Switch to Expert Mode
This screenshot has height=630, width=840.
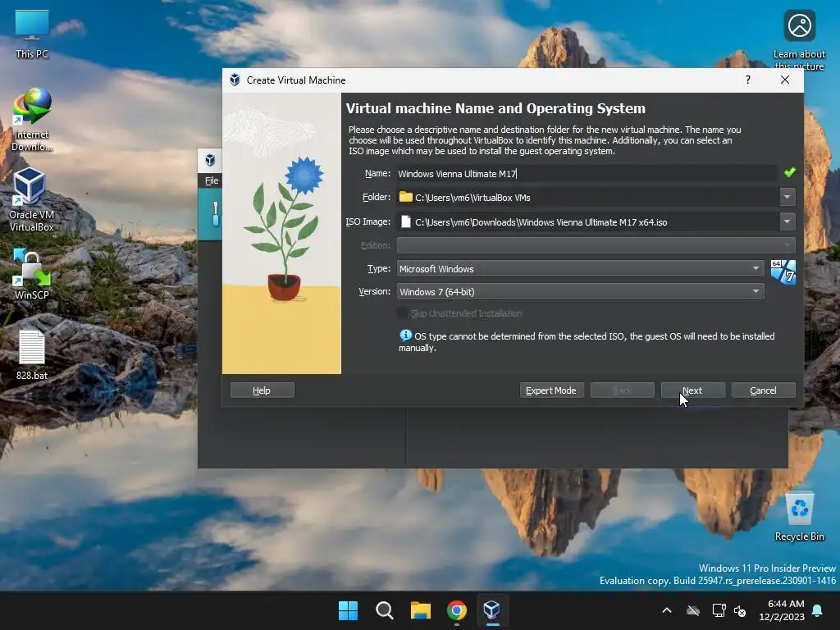coord(551,390)
